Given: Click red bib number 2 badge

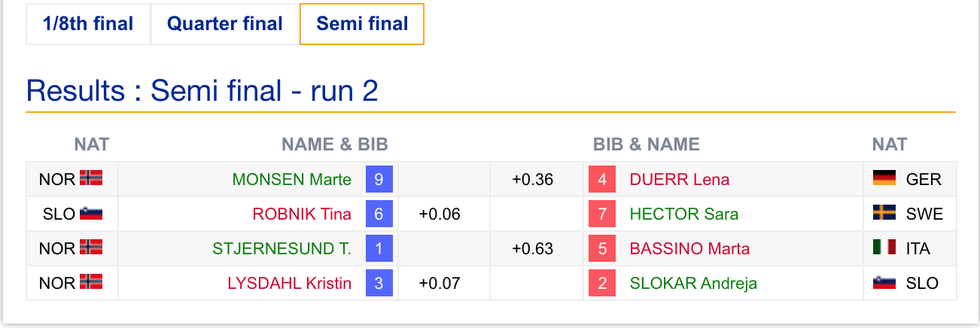Looking at the screenshot, I should coord(602,283).
